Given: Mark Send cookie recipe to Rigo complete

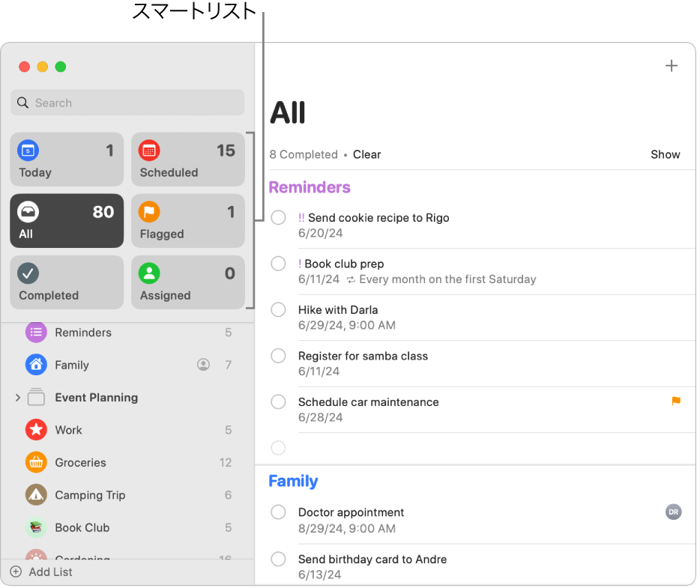Looking at the screenshot, I should (x=278, y=218).
